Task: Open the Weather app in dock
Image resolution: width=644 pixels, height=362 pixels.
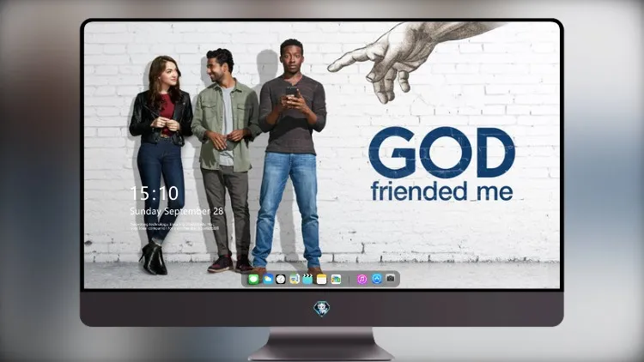Action: [268, 280]
